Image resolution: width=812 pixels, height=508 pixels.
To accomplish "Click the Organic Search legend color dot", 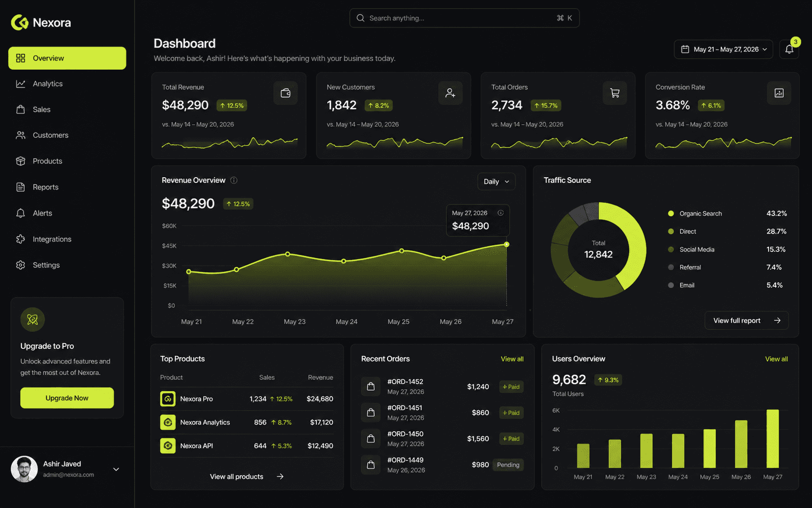I will pos(671,214).
